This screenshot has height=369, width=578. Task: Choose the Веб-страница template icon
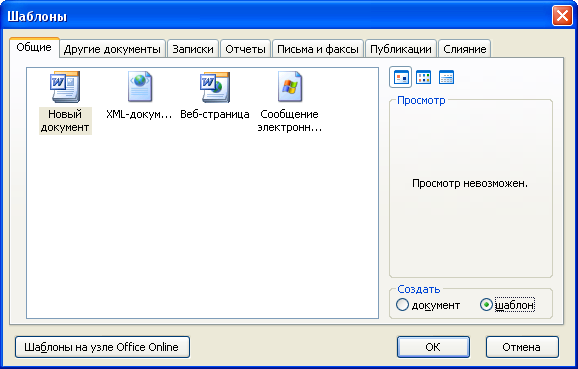coord(215,87)
